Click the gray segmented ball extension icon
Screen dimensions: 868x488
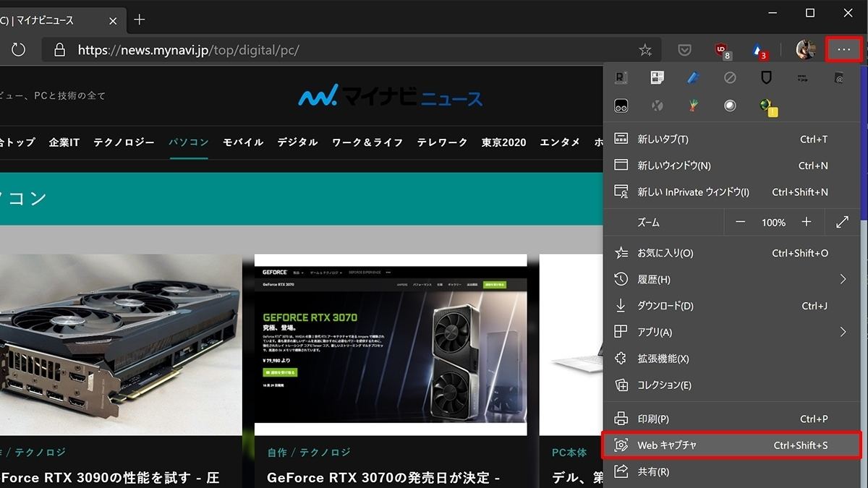(x=658, y=106)
